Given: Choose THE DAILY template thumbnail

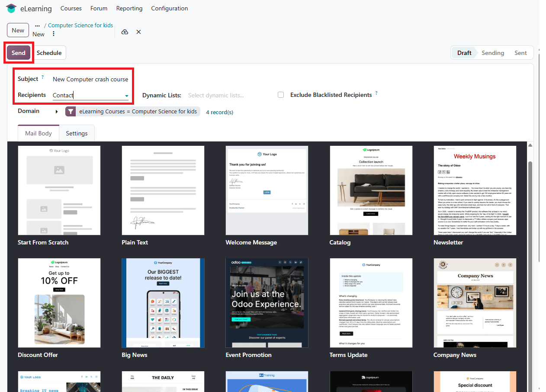Looking at the screenshot, I should 163,382.
